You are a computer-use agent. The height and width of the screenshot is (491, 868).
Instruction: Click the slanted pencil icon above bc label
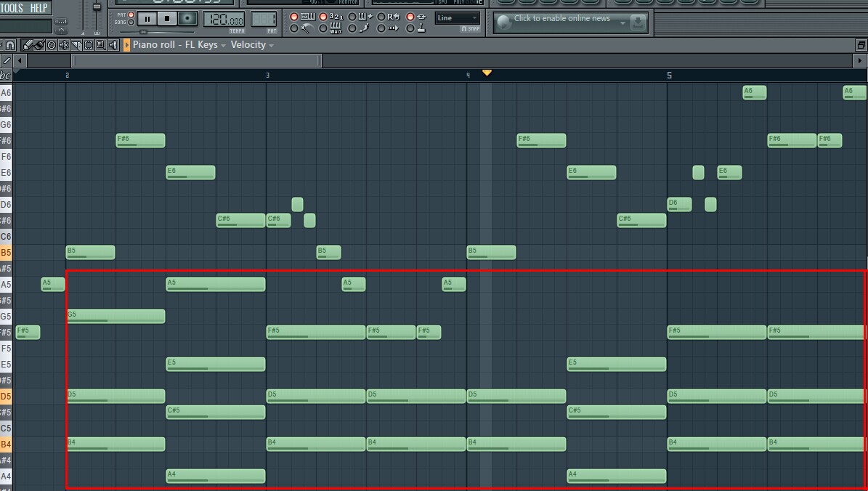(7, 60)
